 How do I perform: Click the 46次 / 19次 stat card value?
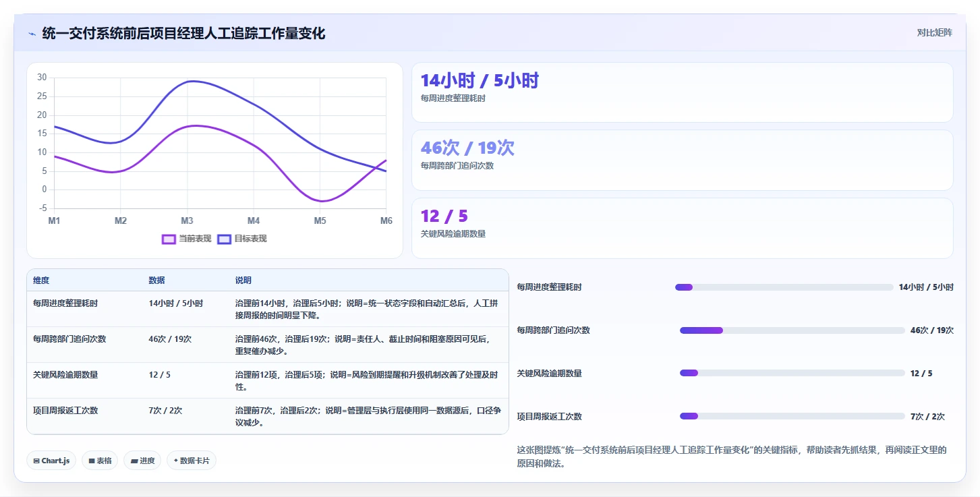(467, 148)
